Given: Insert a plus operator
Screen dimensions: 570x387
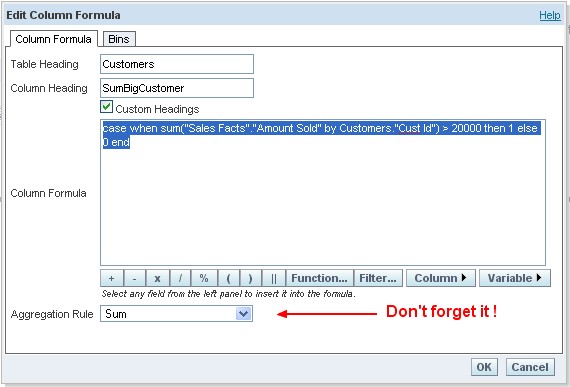Looking at the screenshot, I should 112,278.
